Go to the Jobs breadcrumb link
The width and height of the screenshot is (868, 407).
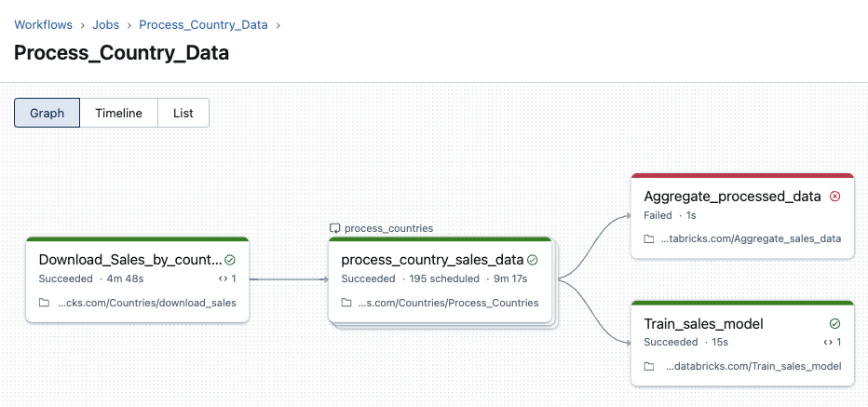(105, 25)
